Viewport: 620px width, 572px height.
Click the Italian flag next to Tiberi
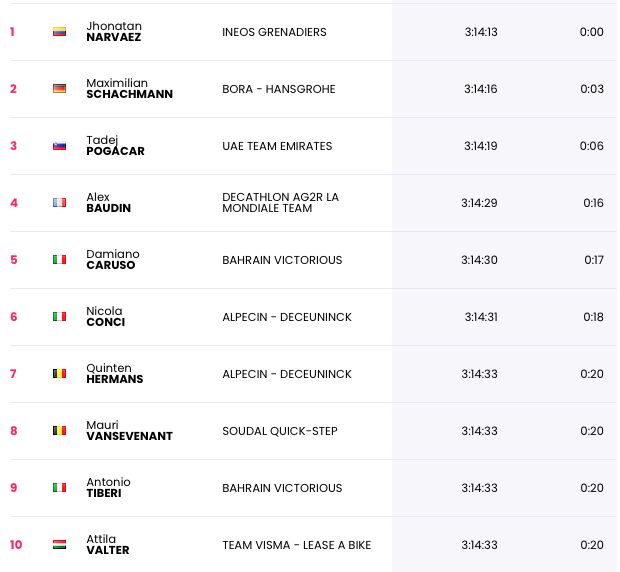click(x=59, y=488)
